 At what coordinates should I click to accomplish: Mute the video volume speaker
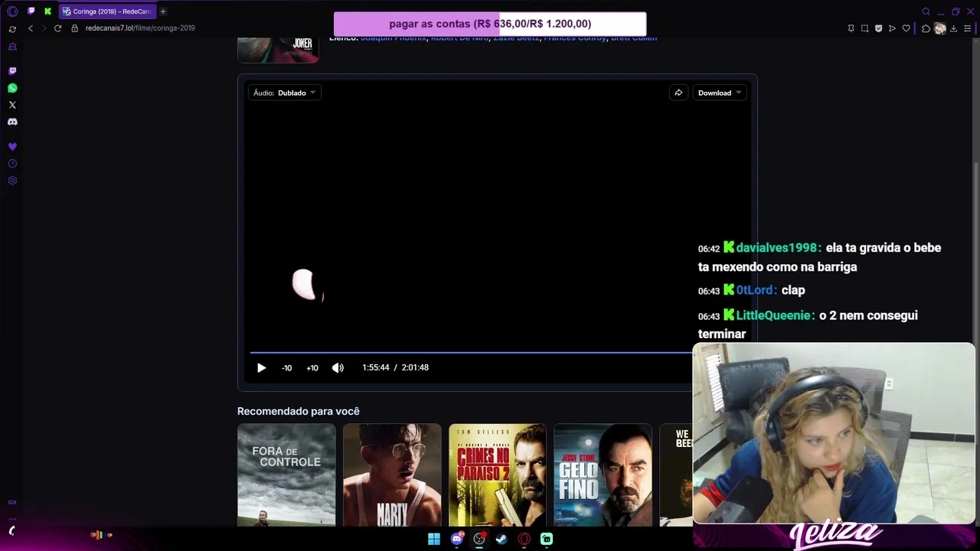[x=338, y=368]
